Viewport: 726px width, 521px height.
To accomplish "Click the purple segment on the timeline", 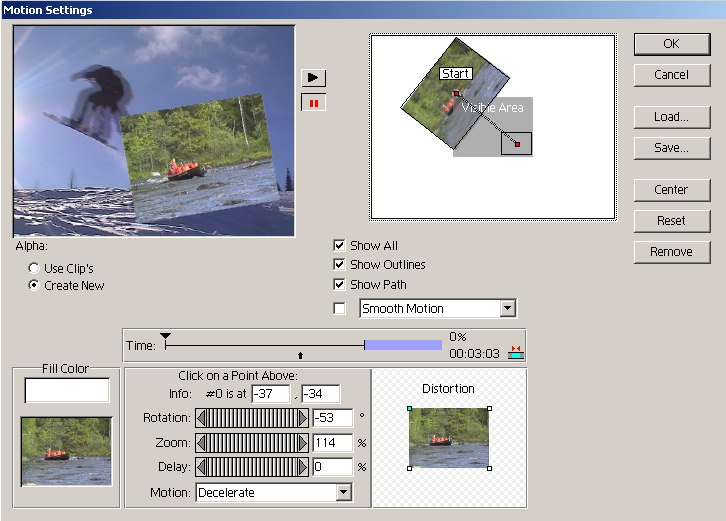I will tap(403, 345).
